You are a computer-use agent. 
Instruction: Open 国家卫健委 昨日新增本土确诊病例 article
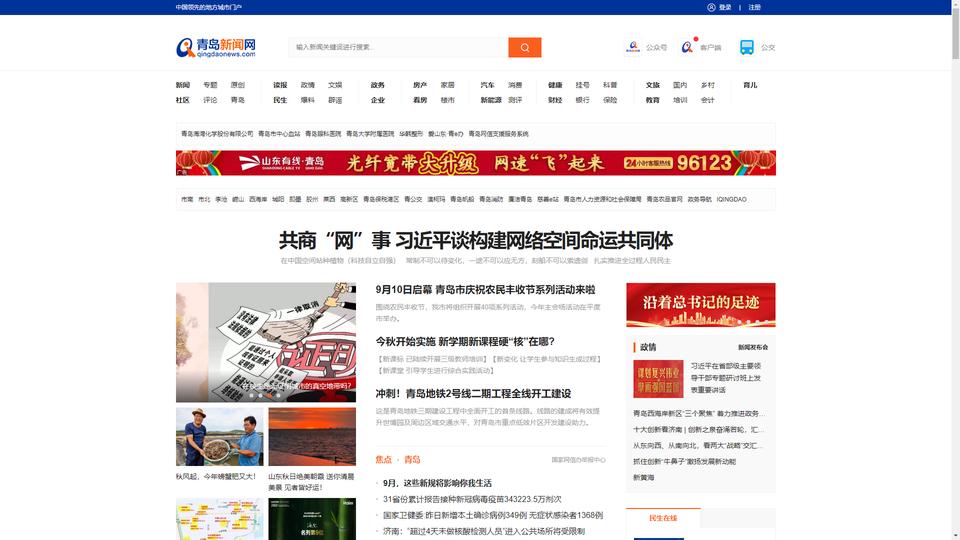[493, 516]
